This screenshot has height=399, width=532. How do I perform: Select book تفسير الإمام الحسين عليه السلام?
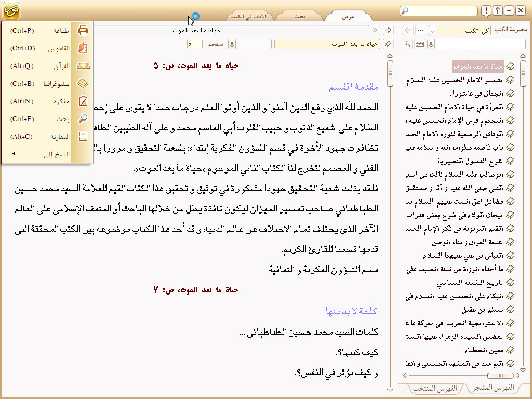coord(455,80)
